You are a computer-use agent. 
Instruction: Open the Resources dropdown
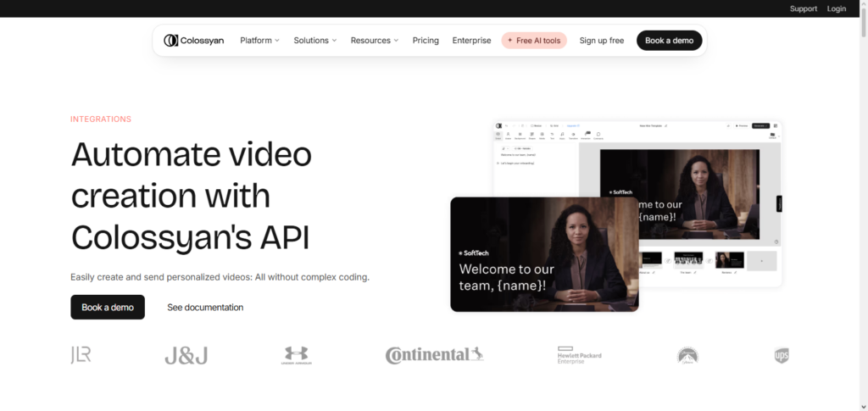(x=374, y=41)
